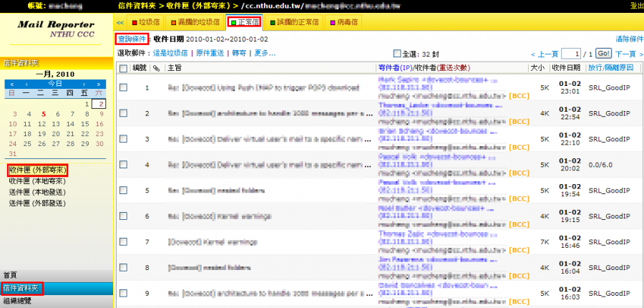Select day 5 in the calendar
Image resolution: width=644 pixels, height=308 pixels.
(44, 113)
